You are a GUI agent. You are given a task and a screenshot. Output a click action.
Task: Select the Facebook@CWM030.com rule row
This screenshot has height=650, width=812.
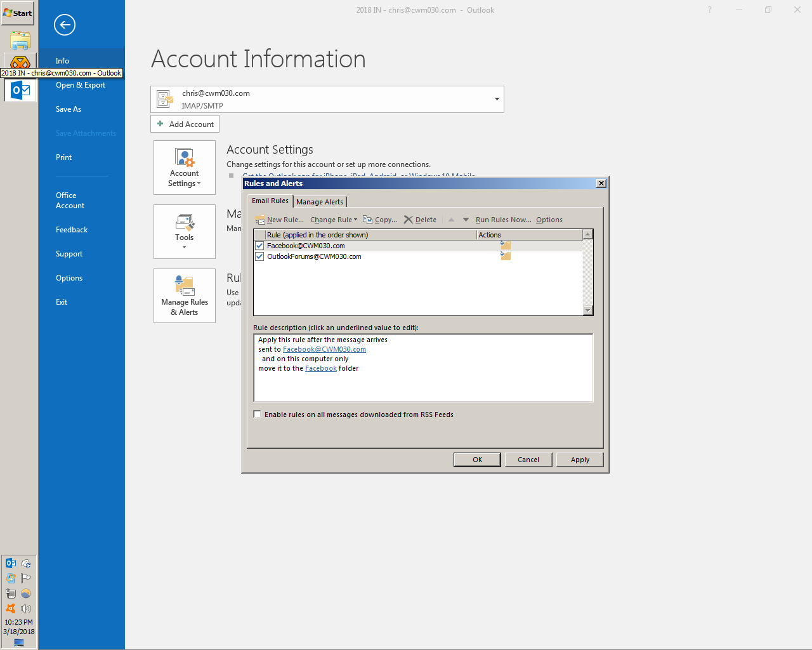418,246
